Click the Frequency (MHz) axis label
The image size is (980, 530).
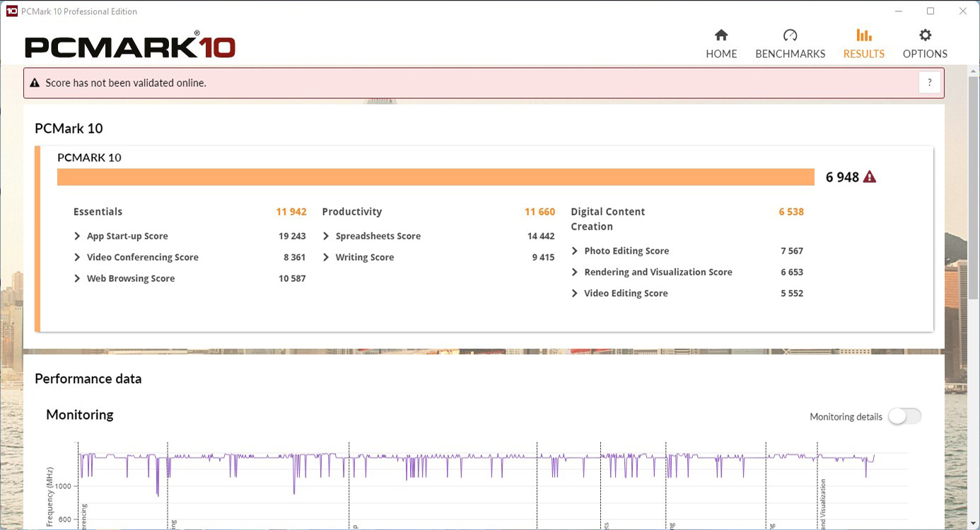[50, 497]
